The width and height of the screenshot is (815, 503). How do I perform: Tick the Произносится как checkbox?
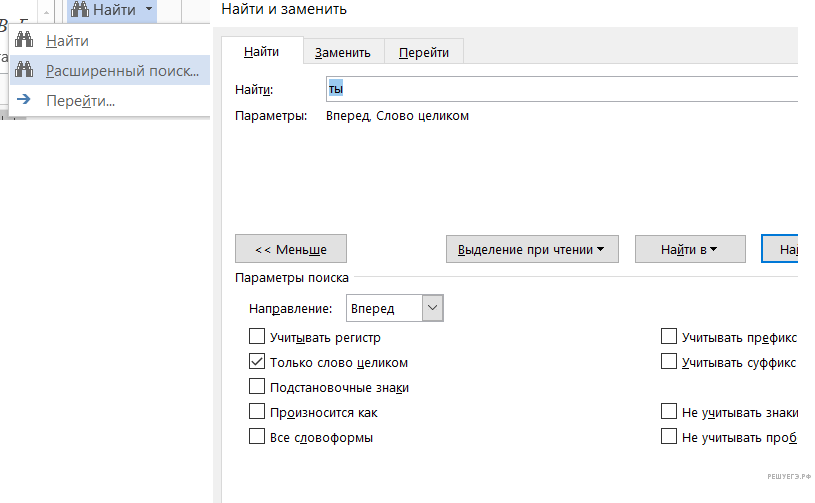(x=257, y=412)
